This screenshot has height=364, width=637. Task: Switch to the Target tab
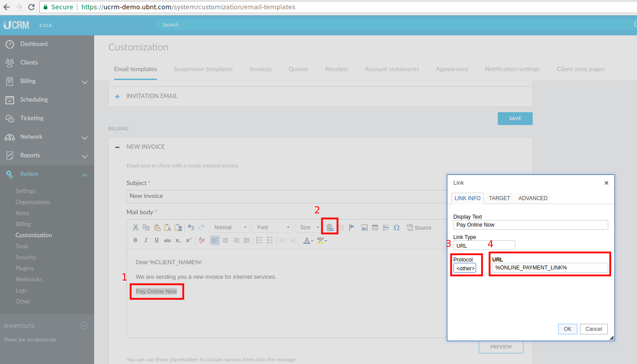500,198
